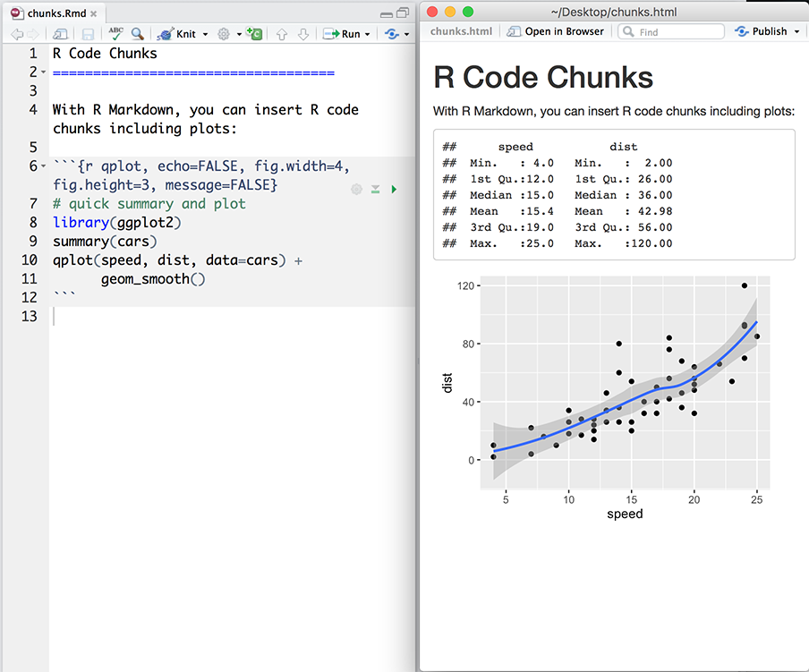The height and width of the screenshot is (672, 809).
Task: Open document settings gear icon in toolbar
Action: click(x=224, y=35)
